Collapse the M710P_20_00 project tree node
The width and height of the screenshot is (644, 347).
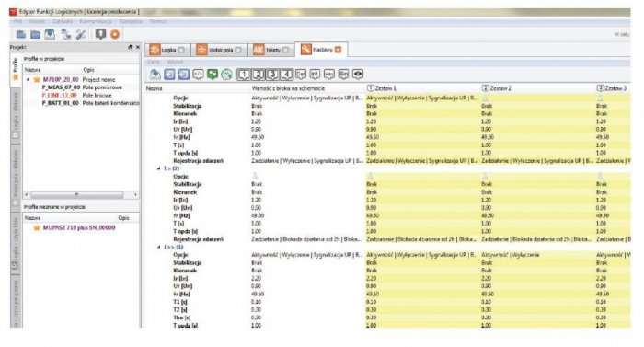(28, 79)
